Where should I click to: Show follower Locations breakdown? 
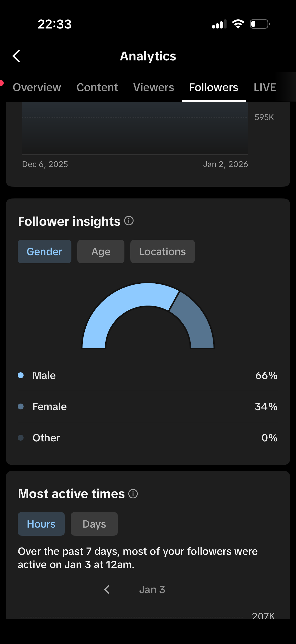162,252
